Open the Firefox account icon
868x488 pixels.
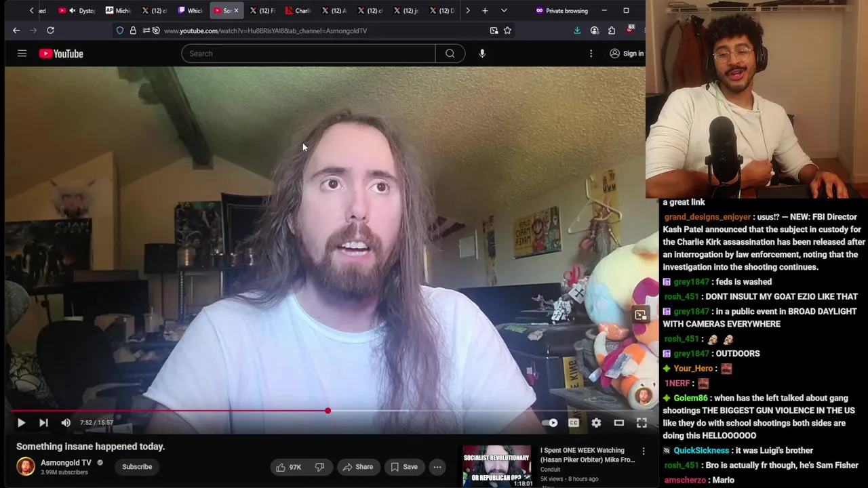595,30
